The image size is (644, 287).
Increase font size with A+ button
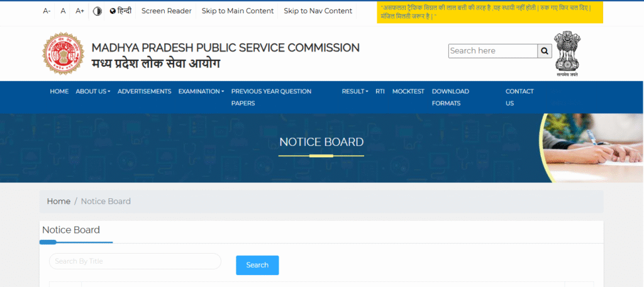coord(80,11)
